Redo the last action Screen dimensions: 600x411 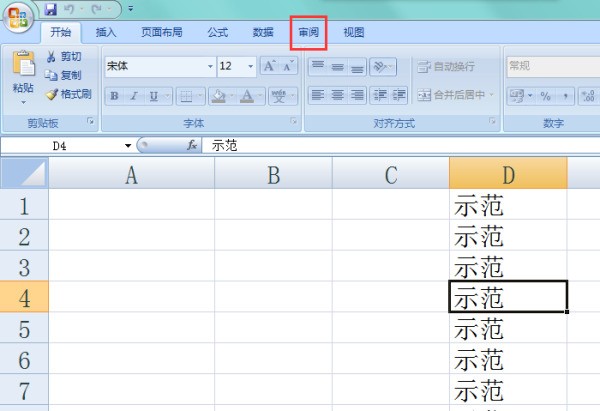coord(96,9)
